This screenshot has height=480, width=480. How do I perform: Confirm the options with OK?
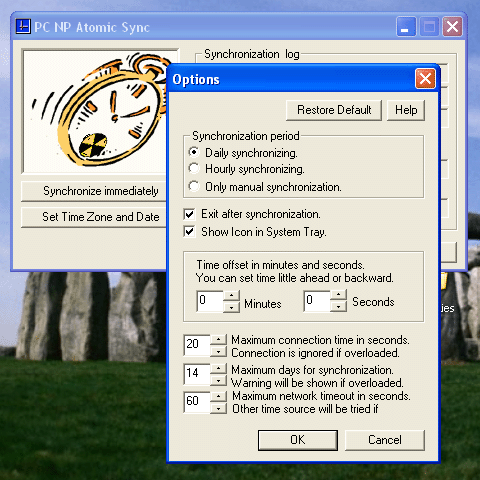[x=298, y=440]
